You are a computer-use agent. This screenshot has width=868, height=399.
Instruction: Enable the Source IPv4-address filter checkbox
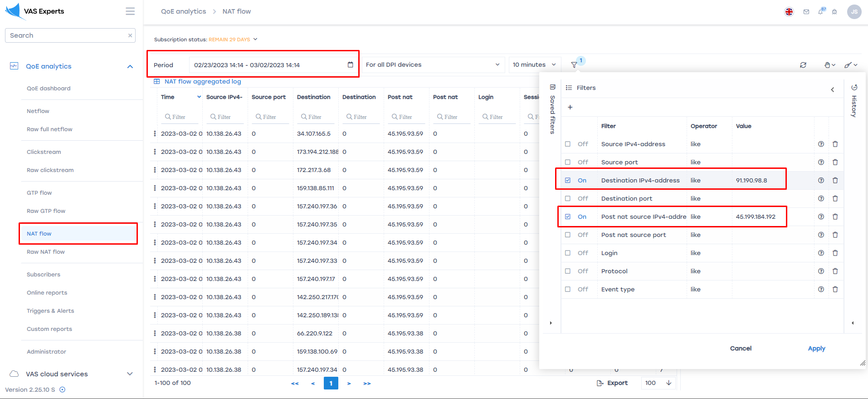click(x=568, y=144)
